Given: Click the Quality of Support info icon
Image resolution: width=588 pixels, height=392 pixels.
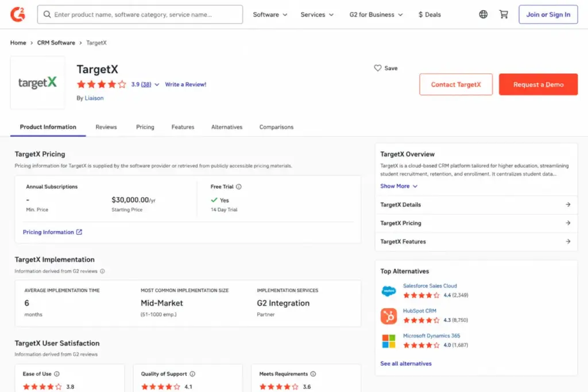Looking at the screenshot, I should pos(192,374).
